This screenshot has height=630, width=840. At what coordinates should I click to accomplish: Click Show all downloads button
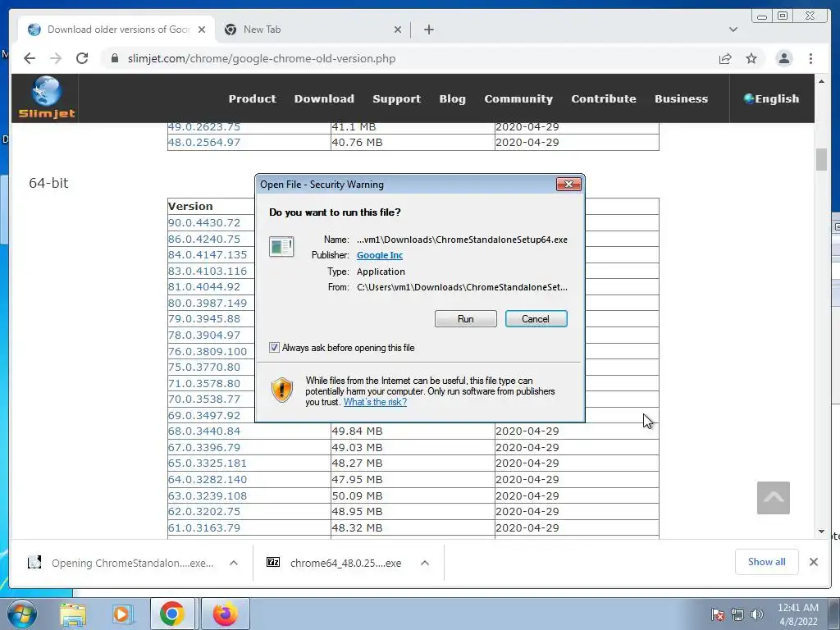pyautogui.click(x=767, y=562)
